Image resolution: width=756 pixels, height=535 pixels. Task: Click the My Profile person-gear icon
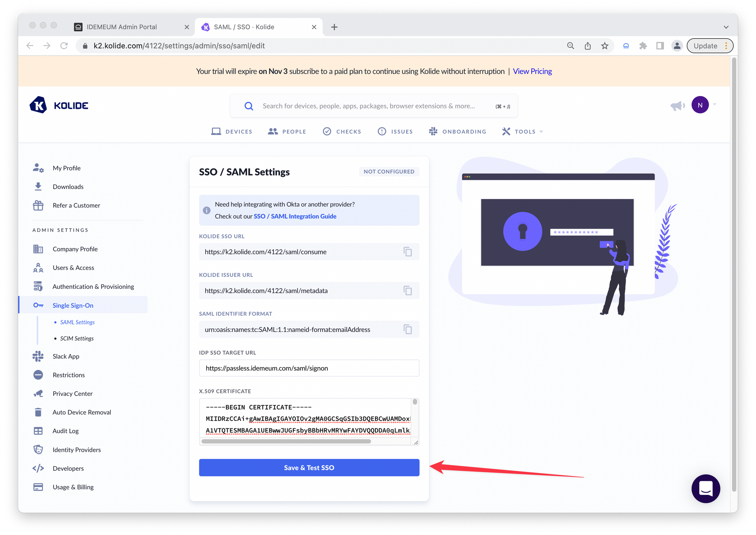coord(38,168)
